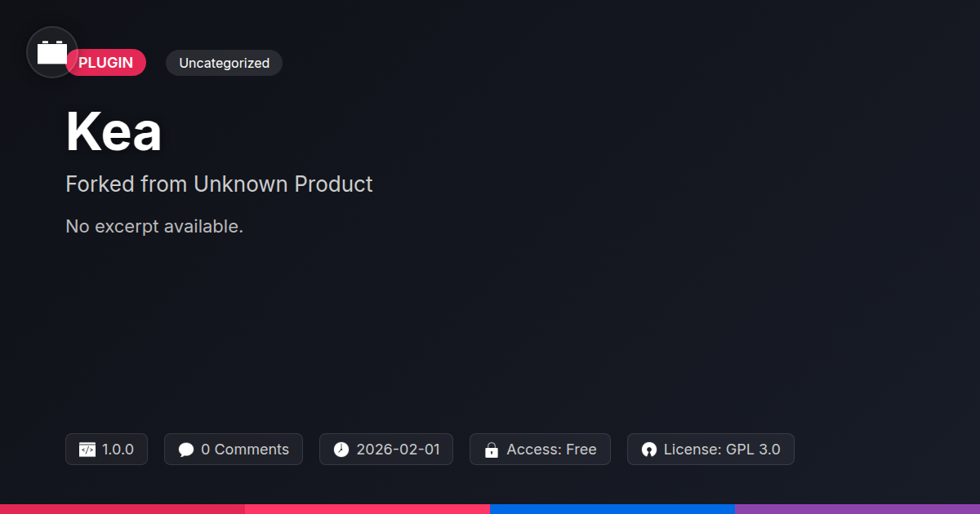Screen dimensions: 980x514
Task: Click the 2026-02-01 date badge
Action: point(386,450)
